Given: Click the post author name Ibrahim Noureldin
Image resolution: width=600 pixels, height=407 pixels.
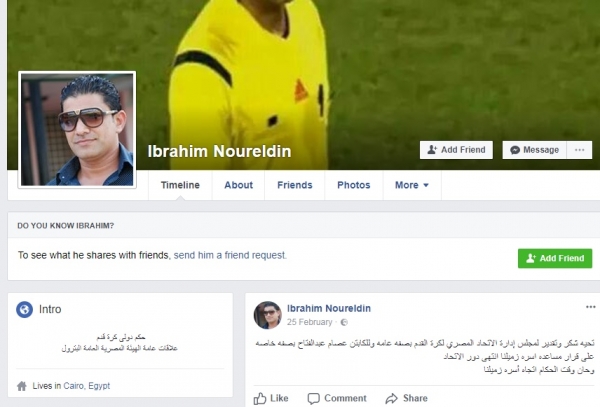Looking at the screenshot, I should tap(329, 308).
